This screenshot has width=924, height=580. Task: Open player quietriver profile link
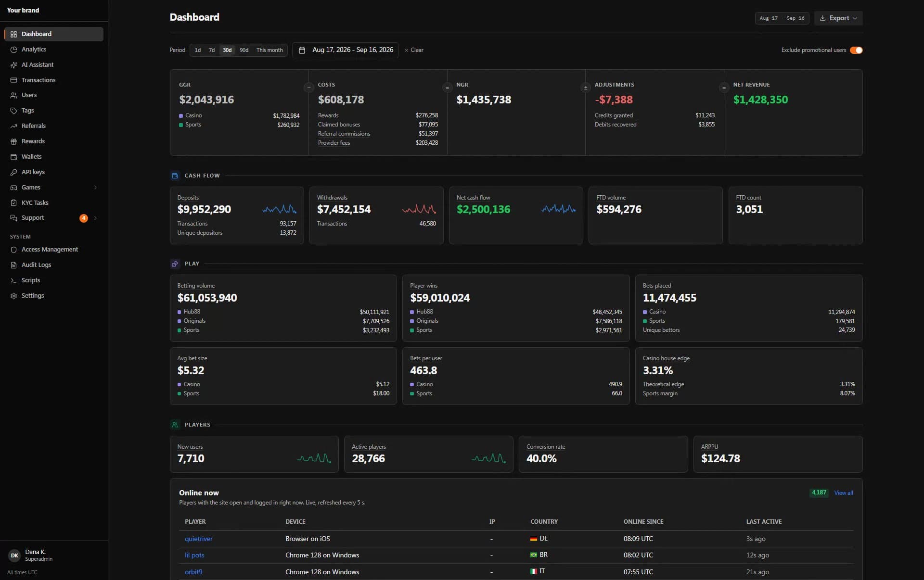pos(199,539)
